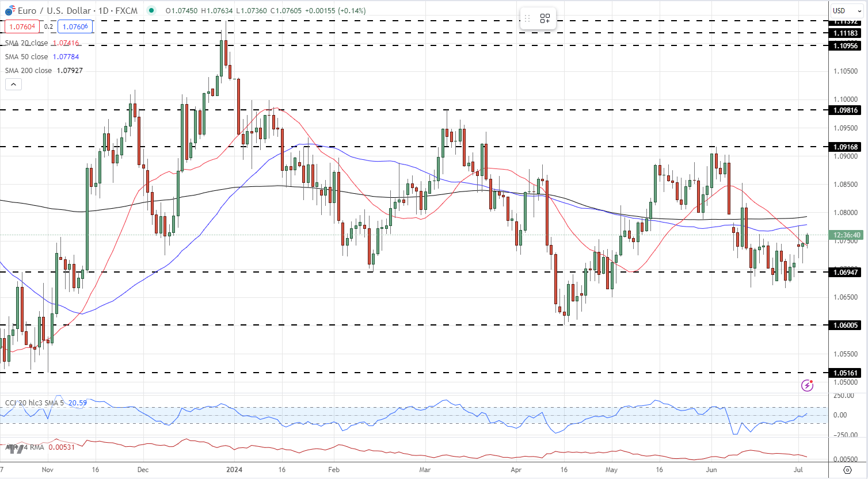Viewport: 868px width, 479px height.
Task: Click the CCI value 20.59
Action: click(78, 403)
